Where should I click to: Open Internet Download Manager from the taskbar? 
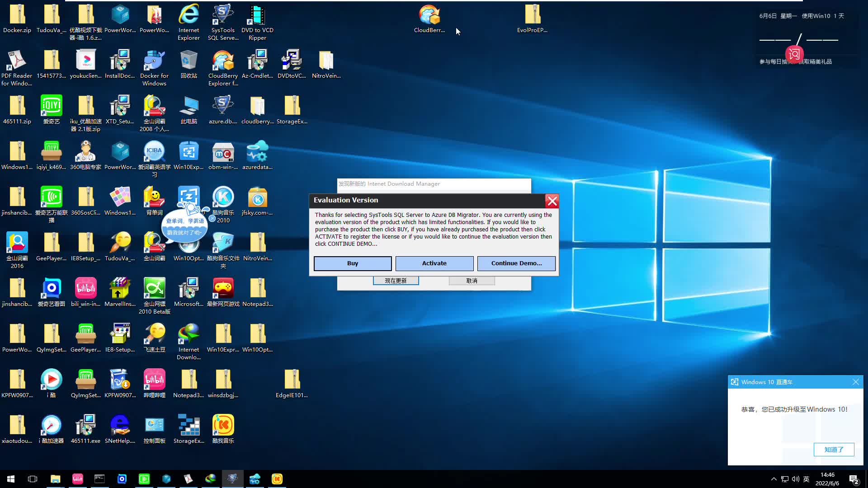click(x=210, y=479)
